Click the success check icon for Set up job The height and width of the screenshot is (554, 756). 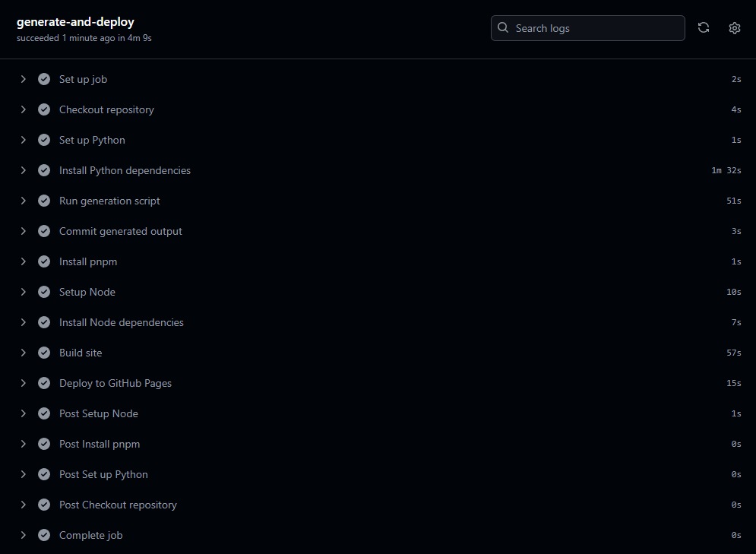[x=44, y=79]
